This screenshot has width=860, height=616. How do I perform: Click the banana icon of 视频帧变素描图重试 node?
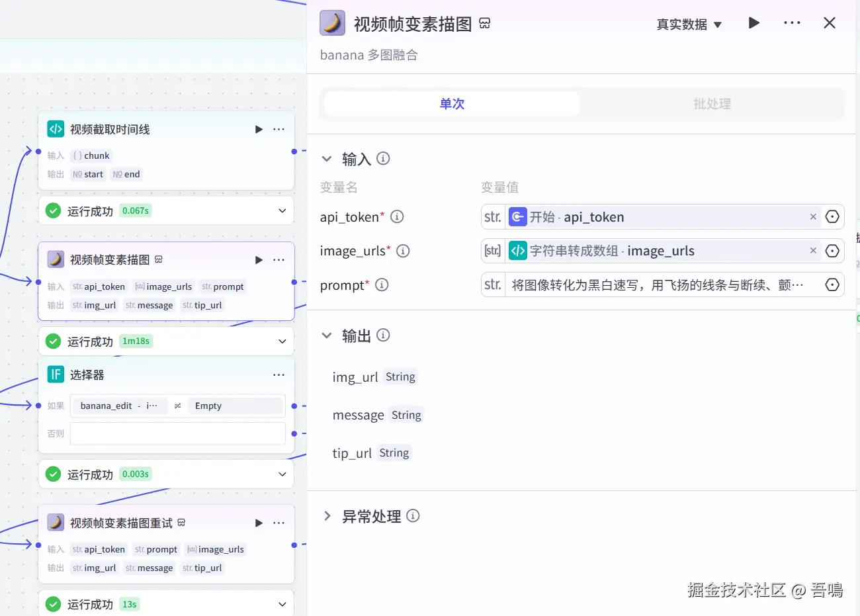coord(56,523)
